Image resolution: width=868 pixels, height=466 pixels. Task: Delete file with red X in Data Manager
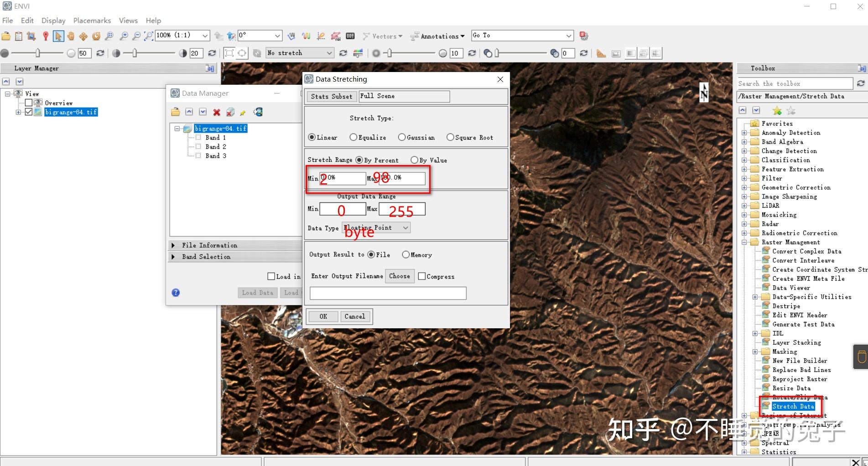pos(217,112)
